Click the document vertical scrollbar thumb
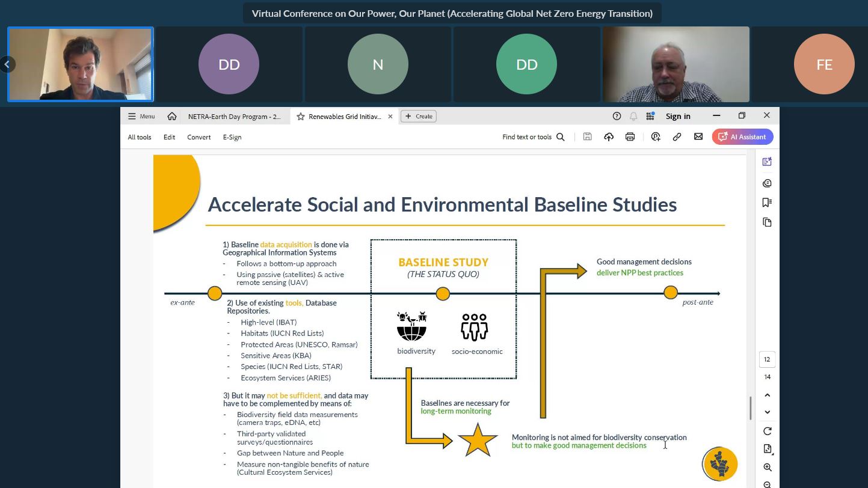Screen dimensions: 868x488 [750, 409]
